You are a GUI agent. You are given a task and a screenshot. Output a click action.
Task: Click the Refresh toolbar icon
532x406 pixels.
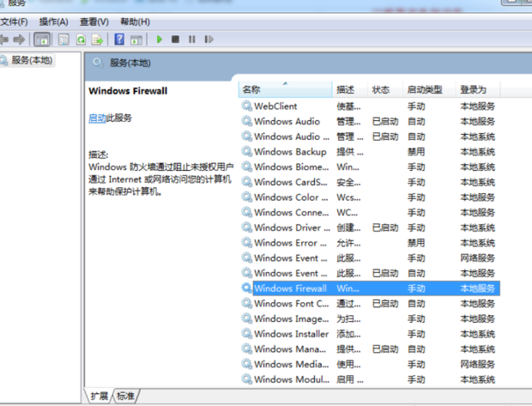[x=82, y=39]
